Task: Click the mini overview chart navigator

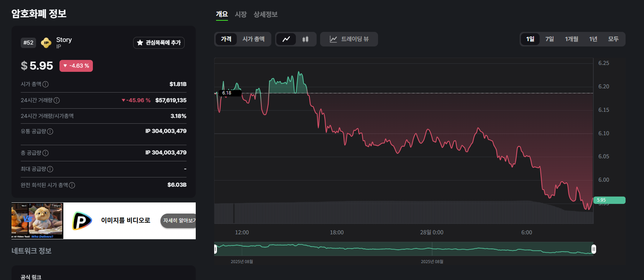Action: coord(404,249)
